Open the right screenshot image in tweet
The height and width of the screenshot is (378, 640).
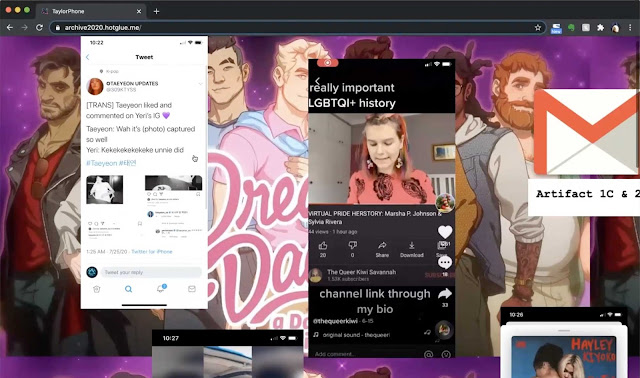tap(173, 207)
